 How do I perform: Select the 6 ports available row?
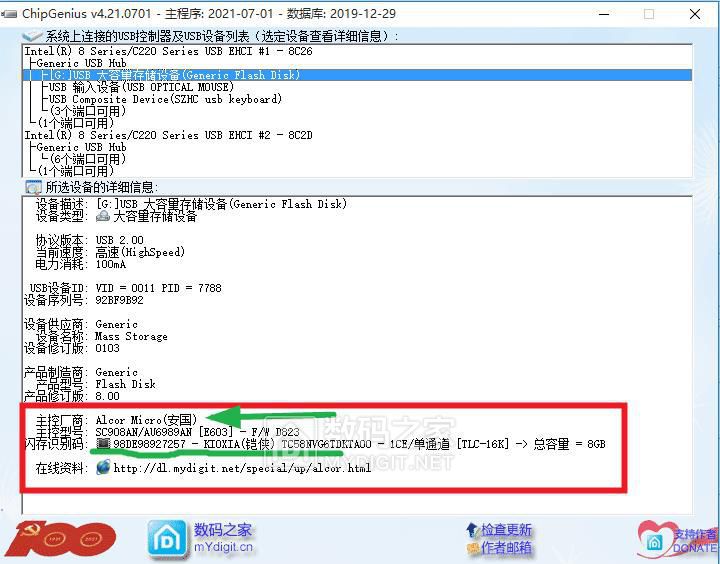88,159
